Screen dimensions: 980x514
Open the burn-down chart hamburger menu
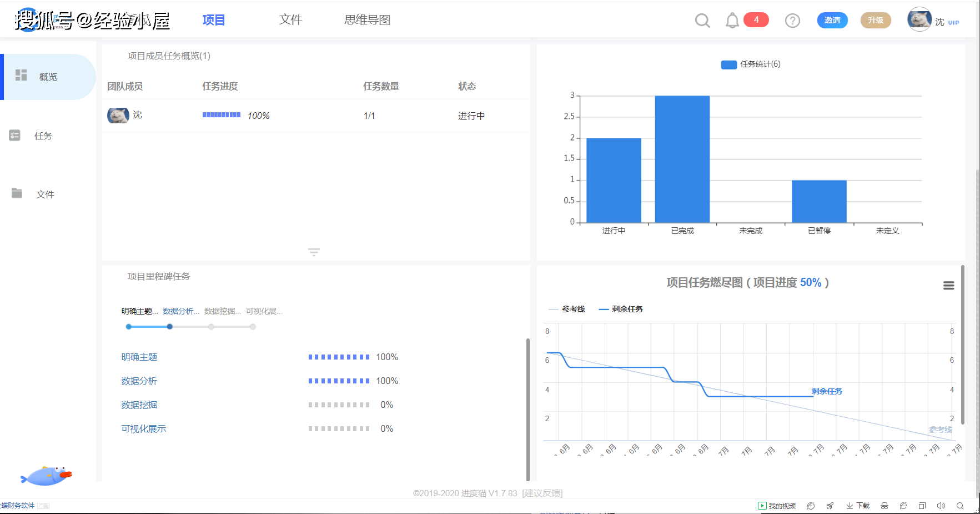(x=948, y=286)
